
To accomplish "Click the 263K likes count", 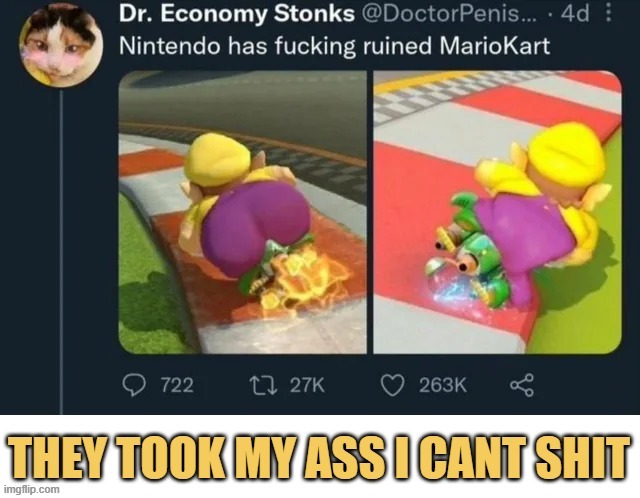I will point(443,385).
